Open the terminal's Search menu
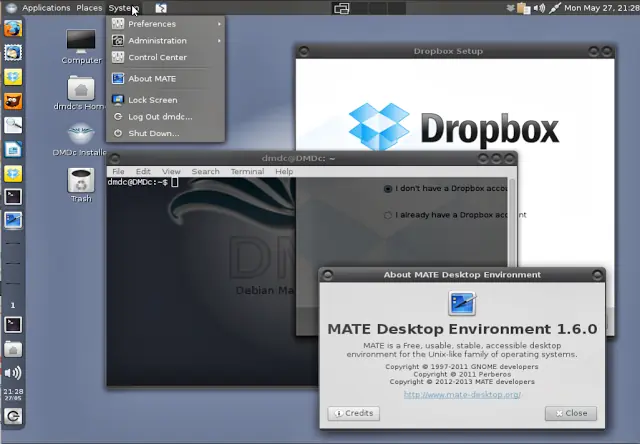This screenshot has height=444, width=640. click(x=205, y=172)
